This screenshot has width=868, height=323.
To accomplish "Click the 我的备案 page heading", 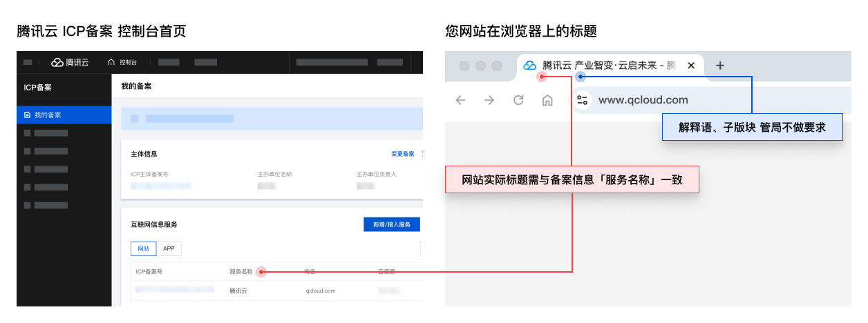I will [x=136, y=87].
